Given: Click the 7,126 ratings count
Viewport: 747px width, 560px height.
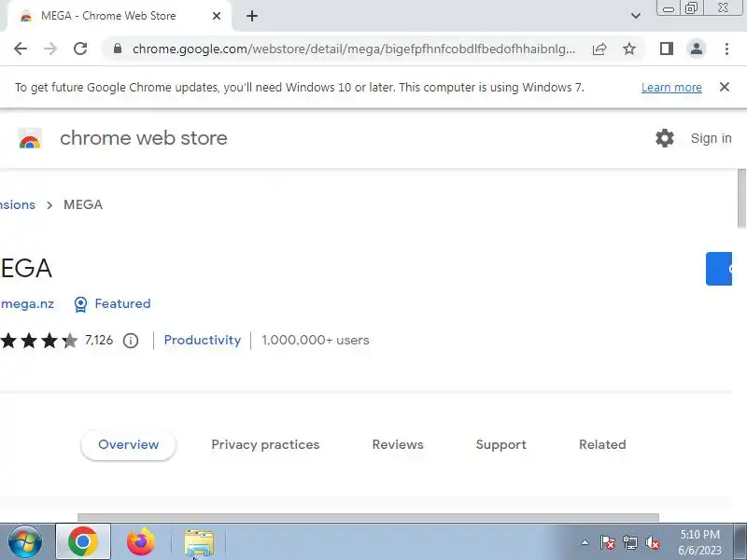Looking at the screenshot, I should click(99, 340).
